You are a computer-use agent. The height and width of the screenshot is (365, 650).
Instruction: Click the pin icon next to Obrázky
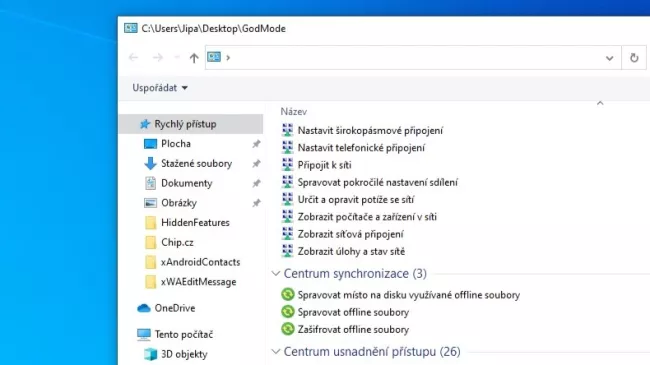point(257,203)
